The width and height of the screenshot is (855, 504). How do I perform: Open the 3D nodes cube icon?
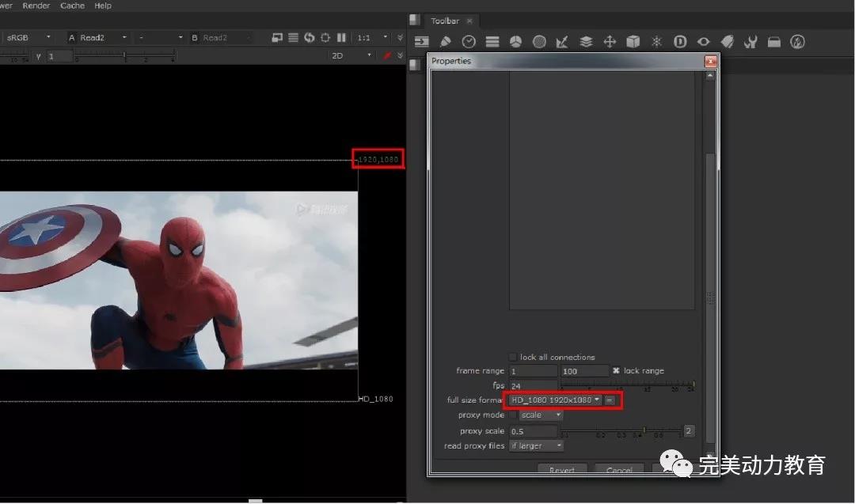[x=633, y=42]
